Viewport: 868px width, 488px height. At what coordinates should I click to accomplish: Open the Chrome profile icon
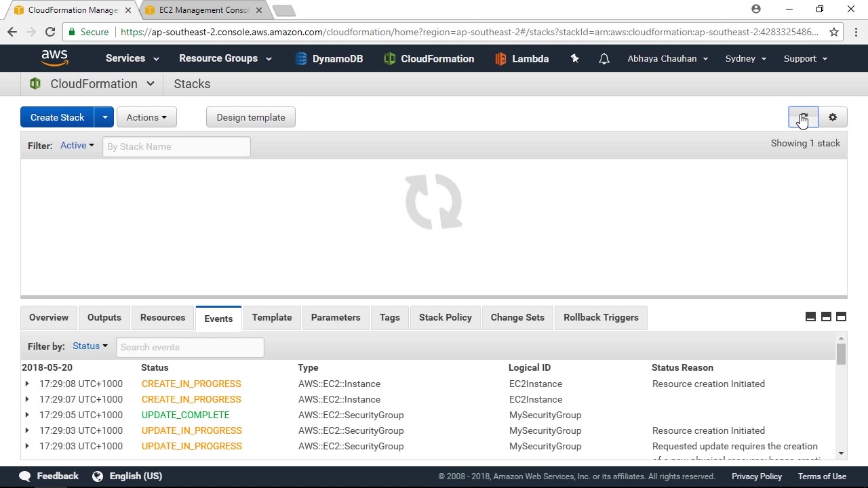tap(756, 9)
